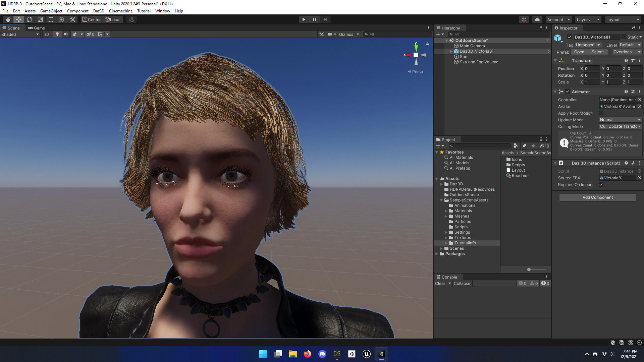Toggle scene lighting lightbulb icon

[x=57, y=34]
